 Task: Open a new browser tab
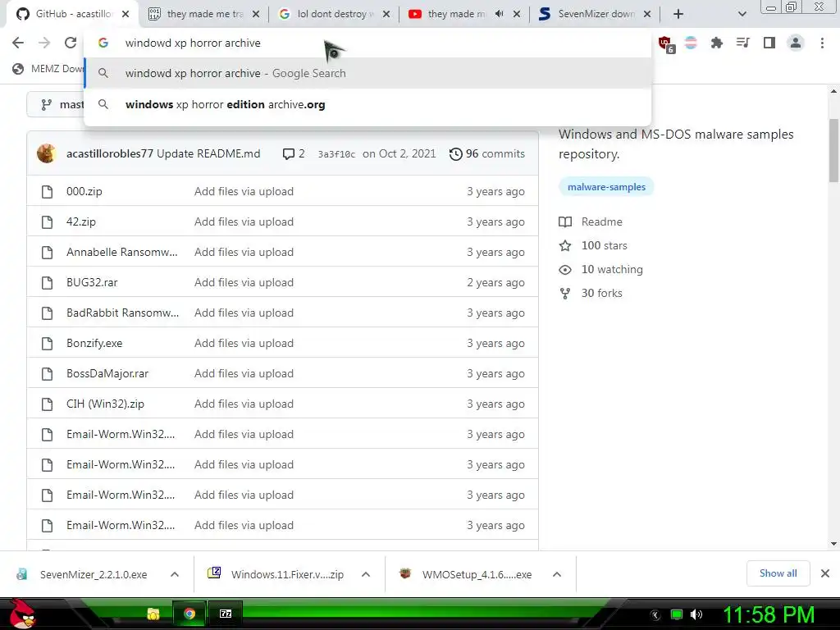(x=678, y=14)
